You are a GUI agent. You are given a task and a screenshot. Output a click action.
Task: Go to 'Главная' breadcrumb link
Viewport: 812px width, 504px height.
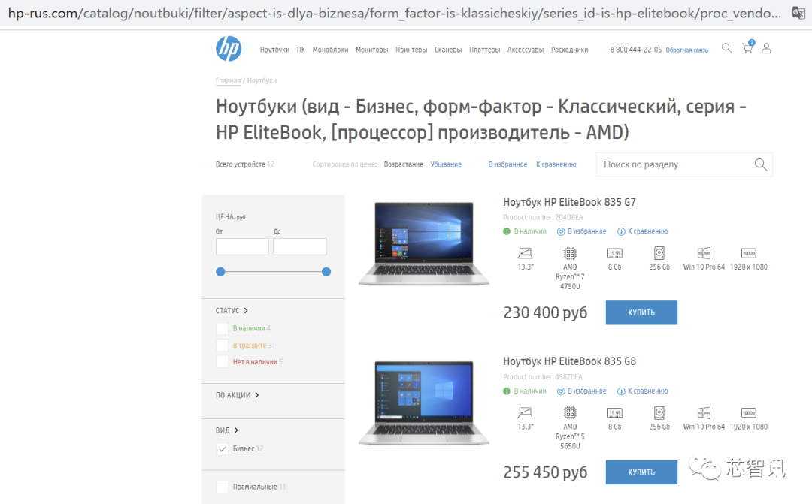(x=228, y=80)
